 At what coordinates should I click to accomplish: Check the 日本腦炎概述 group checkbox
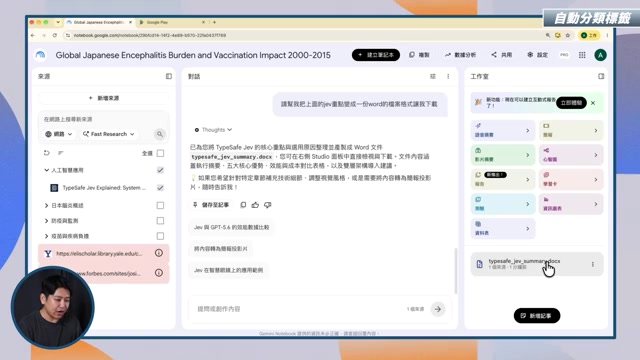[x=160, y=205]
